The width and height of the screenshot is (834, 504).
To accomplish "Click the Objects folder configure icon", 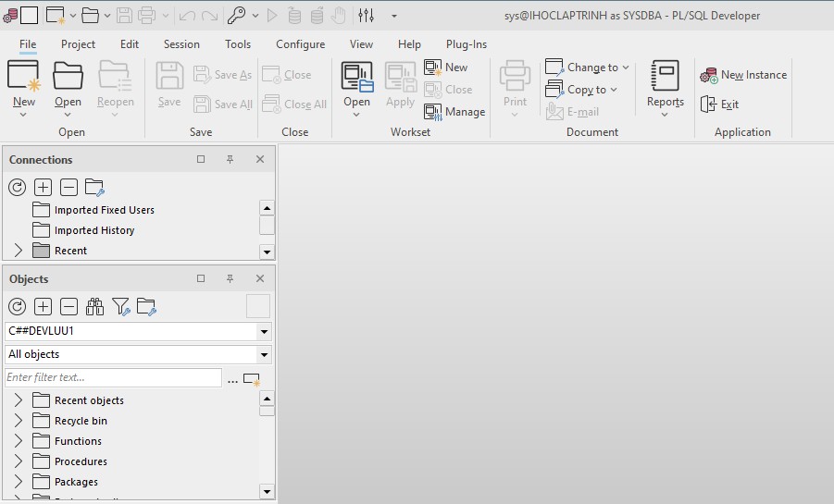I will (x=146, y=307).
